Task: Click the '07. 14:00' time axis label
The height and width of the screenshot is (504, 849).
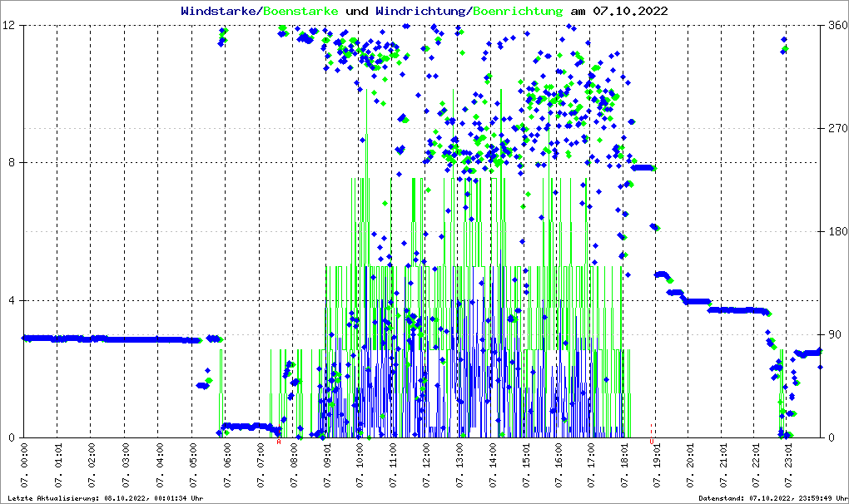Action: (492, 466)
